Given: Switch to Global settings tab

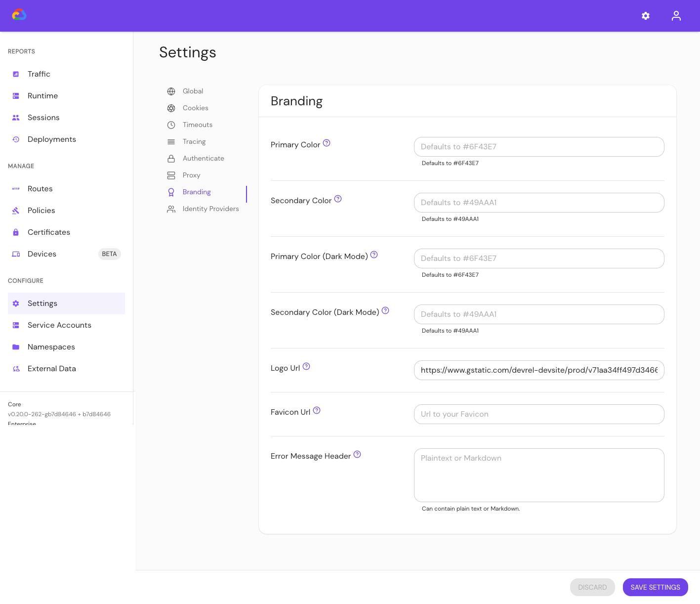Looking at the screenshot, I should (193, 91).
